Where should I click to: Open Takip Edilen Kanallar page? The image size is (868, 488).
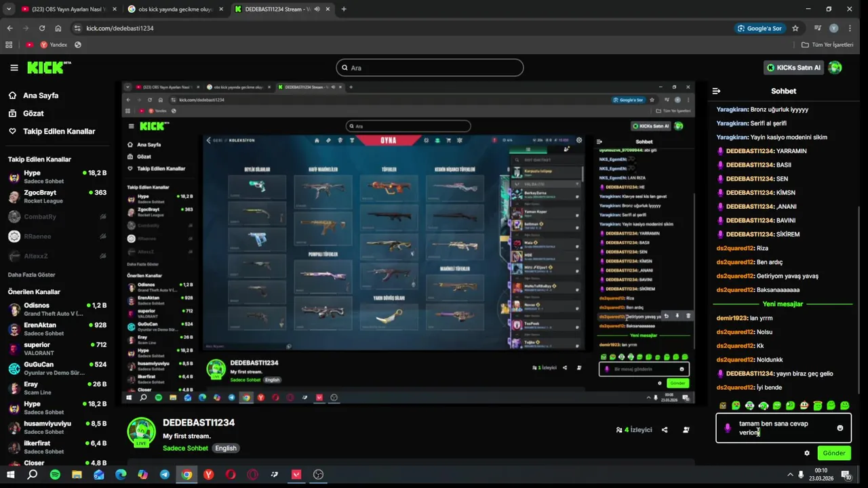click(52, 131)
